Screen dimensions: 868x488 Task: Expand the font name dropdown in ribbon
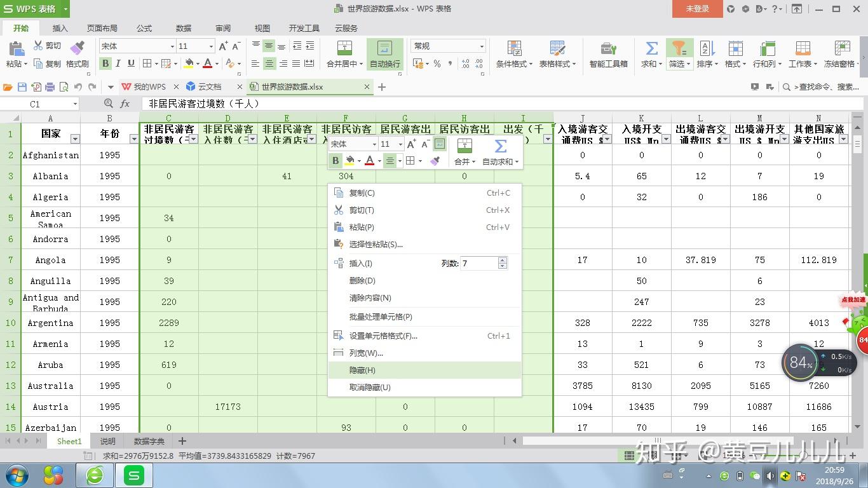pyautogui.click(x=172, y=46)
